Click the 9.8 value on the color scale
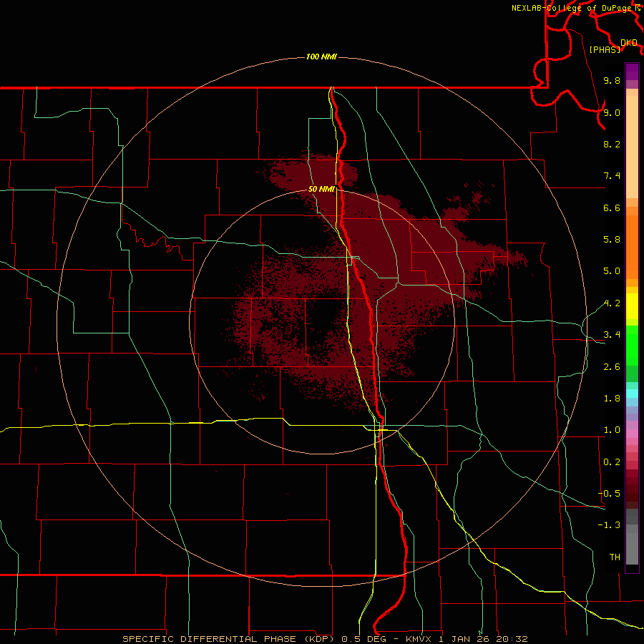 tap(612, 81)
